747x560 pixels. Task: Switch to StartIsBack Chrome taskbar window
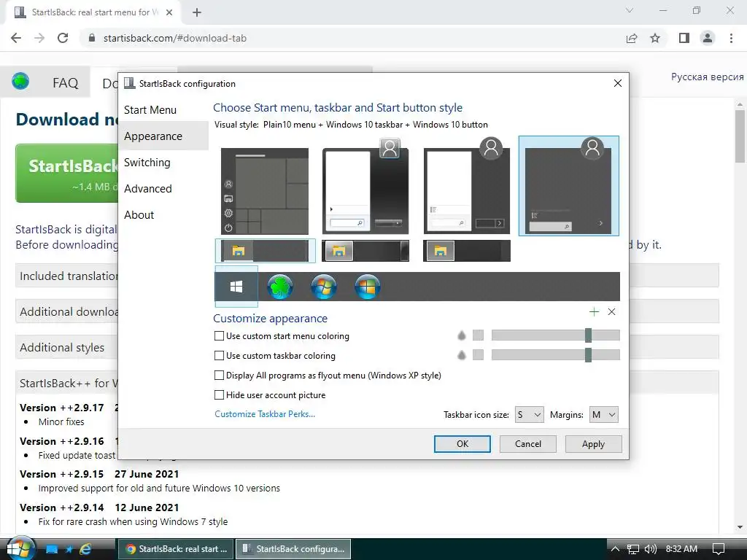(x=176, y=549)
